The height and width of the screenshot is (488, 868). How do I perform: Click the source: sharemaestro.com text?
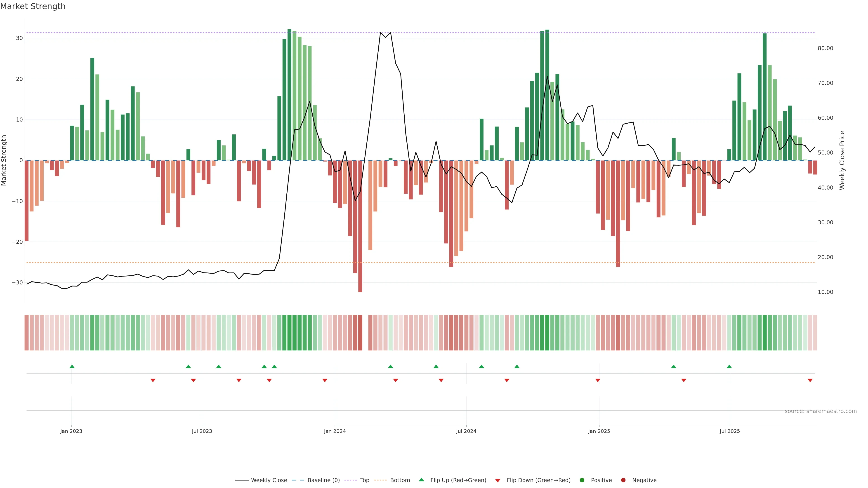821,411
